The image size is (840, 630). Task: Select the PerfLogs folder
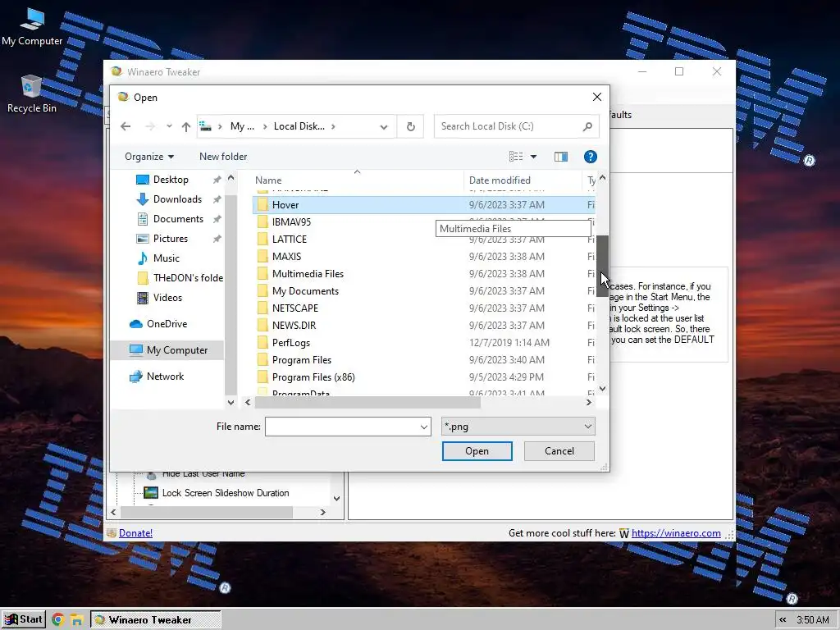coord(423,342)
